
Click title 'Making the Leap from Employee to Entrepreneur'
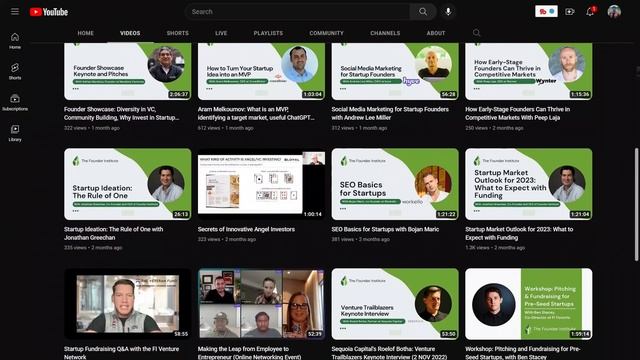[249, 353]
